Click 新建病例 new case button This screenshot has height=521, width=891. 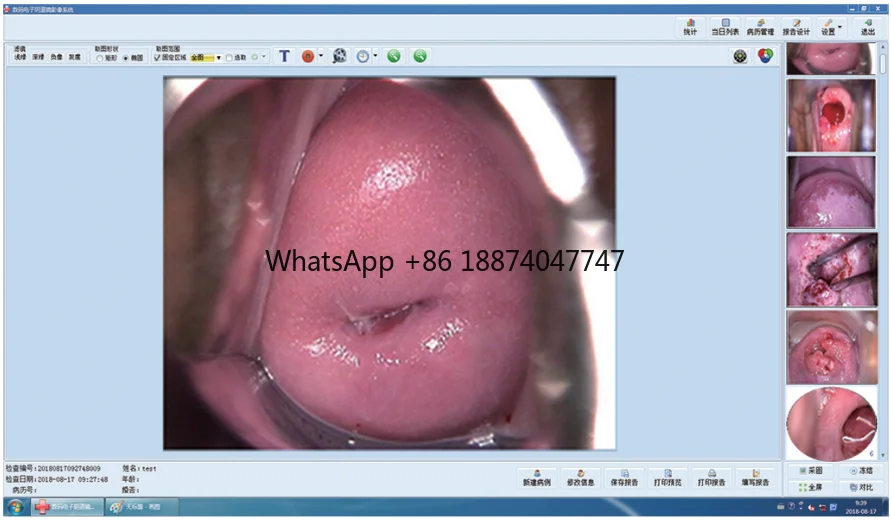click(537, 478)
